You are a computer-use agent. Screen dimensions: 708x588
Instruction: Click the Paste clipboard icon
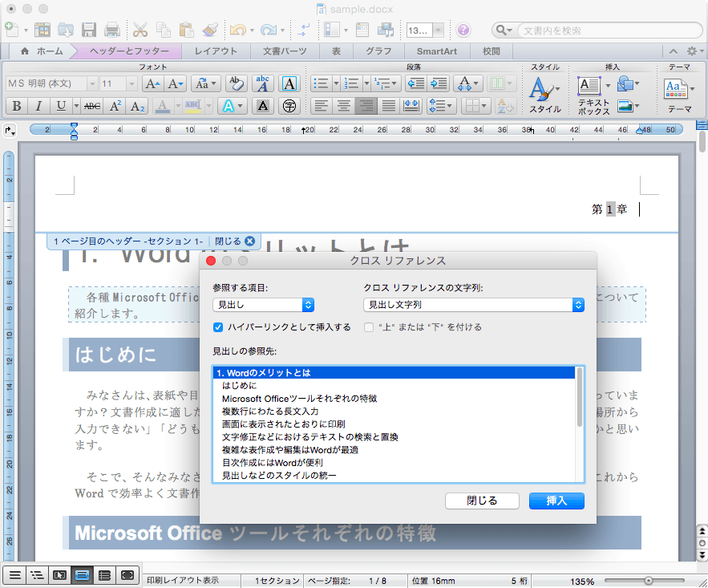point(187,30)
